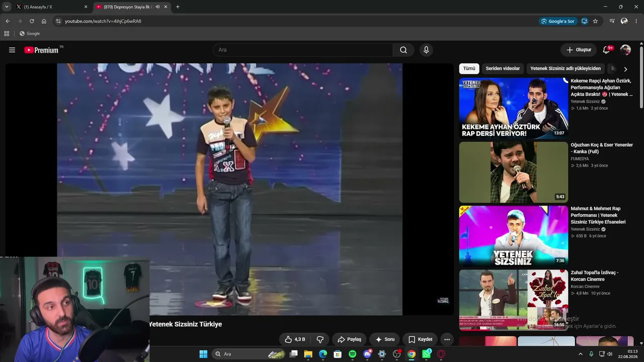This screenshot has width=644, height=362.
Task: Click the Google'a Sor button
Action: tap(557, 21)
